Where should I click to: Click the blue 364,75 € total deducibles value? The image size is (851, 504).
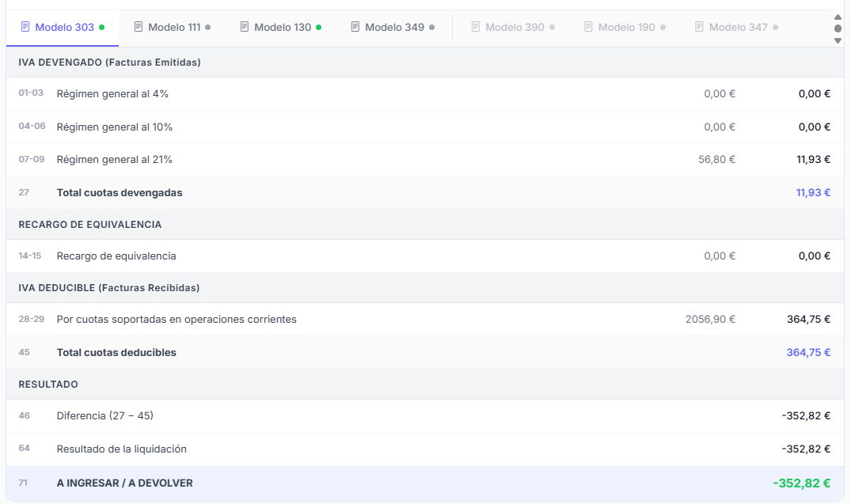pos(808,353)
